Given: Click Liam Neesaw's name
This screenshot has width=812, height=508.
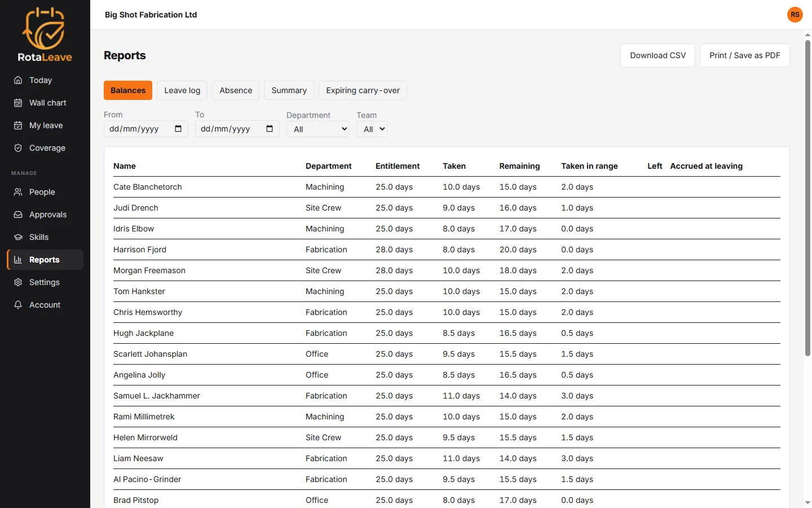Looking at the screenshot, I should point(138,458).
